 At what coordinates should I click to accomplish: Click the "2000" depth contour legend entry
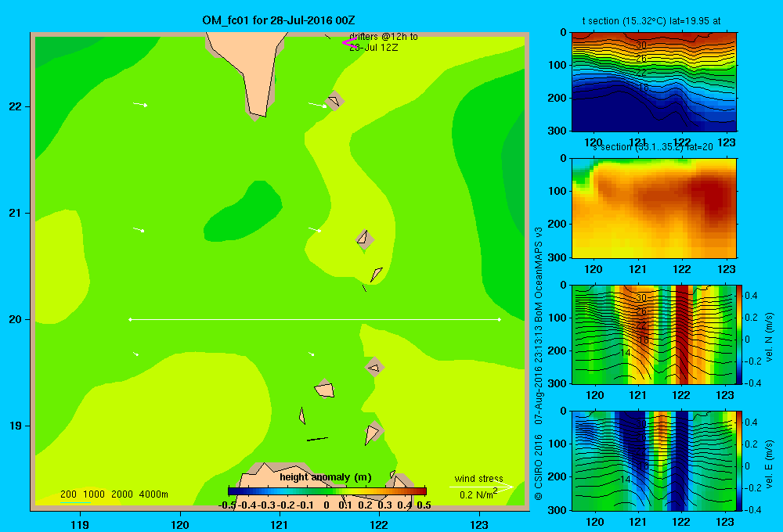click(122, 494)
